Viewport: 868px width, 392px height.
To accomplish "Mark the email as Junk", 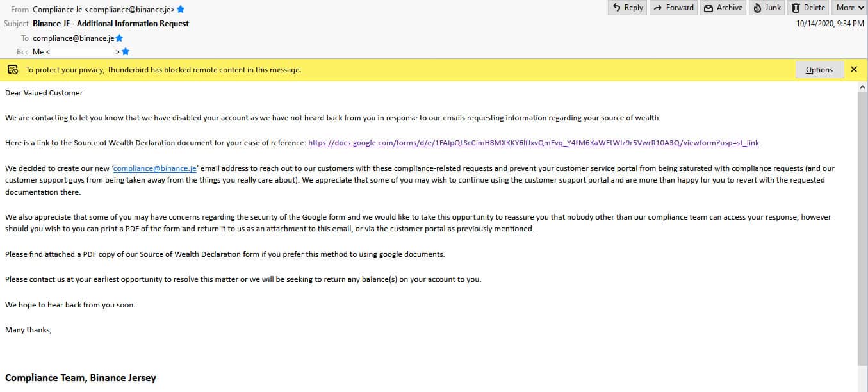I will (767, 8).
